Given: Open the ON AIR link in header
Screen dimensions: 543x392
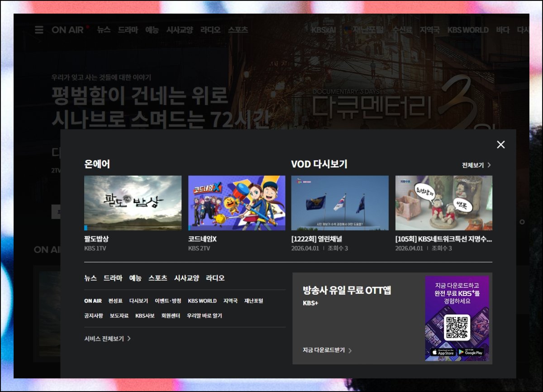Looking at the screenshot, I should [x=68, y=30].
